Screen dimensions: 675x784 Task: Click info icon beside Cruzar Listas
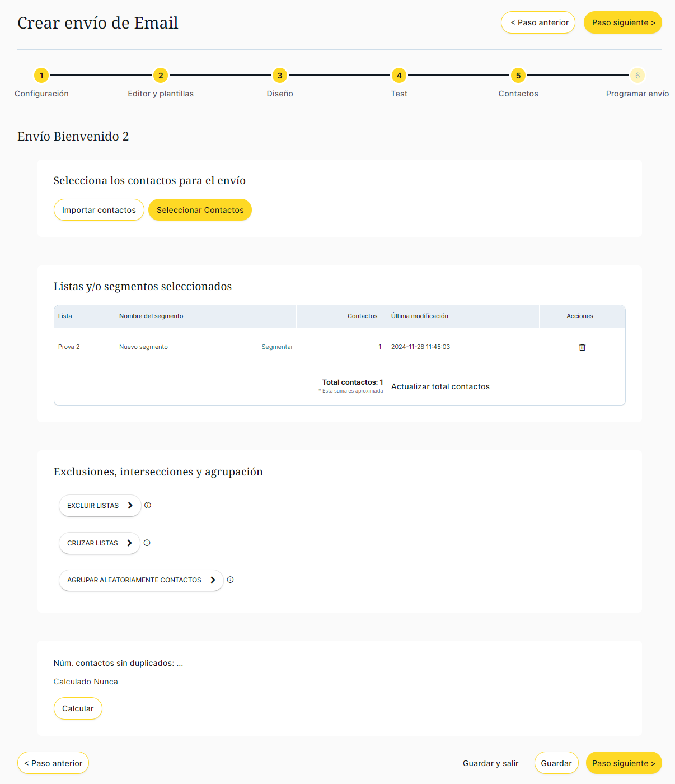[x=147, y=543]
